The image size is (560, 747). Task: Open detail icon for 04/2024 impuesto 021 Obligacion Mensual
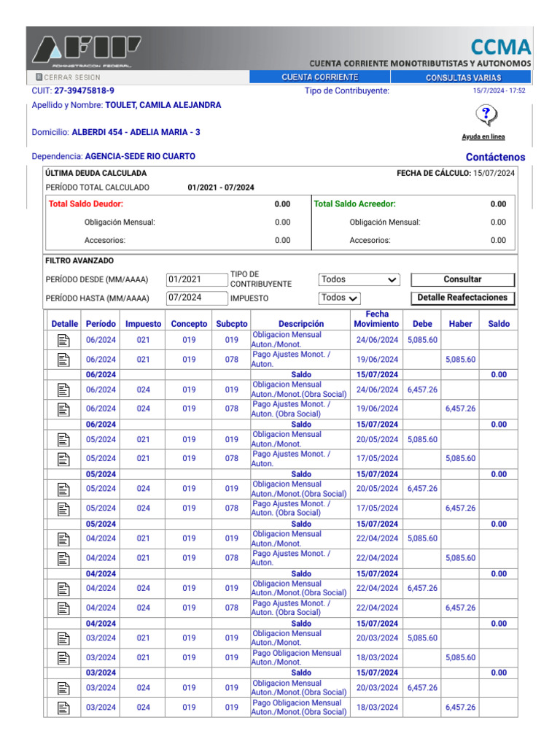[63, 538]
